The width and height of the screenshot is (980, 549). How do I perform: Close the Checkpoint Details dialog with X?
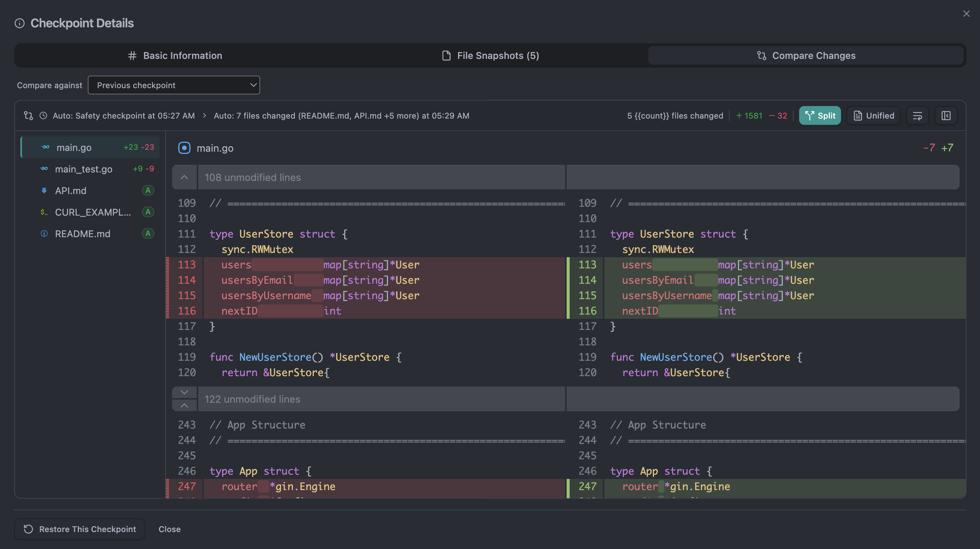click(x=966, y=14)
